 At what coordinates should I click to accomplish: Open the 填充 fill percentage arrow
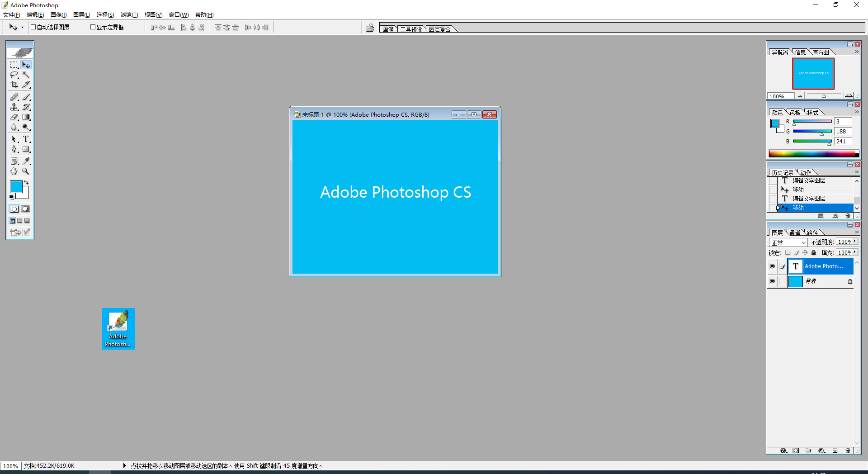point(855,252)
